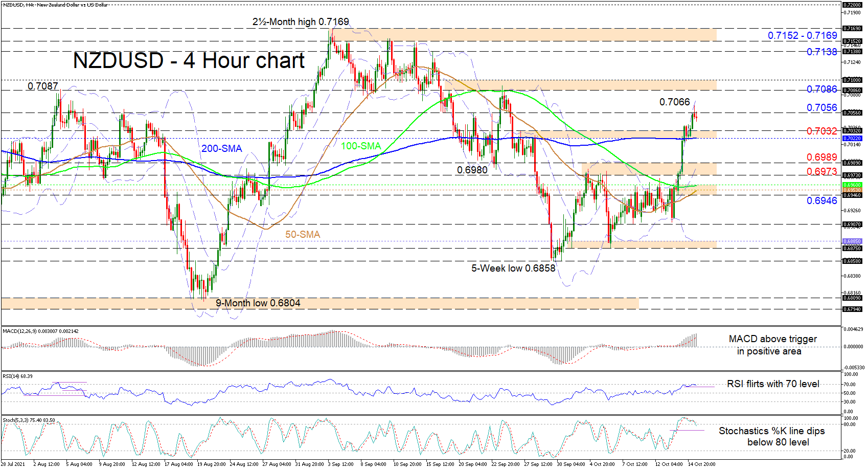The height and width of the screenshot is (470, 868).
Task: Select the blue '200-SMA' label
Action: [x=222, y=148]
